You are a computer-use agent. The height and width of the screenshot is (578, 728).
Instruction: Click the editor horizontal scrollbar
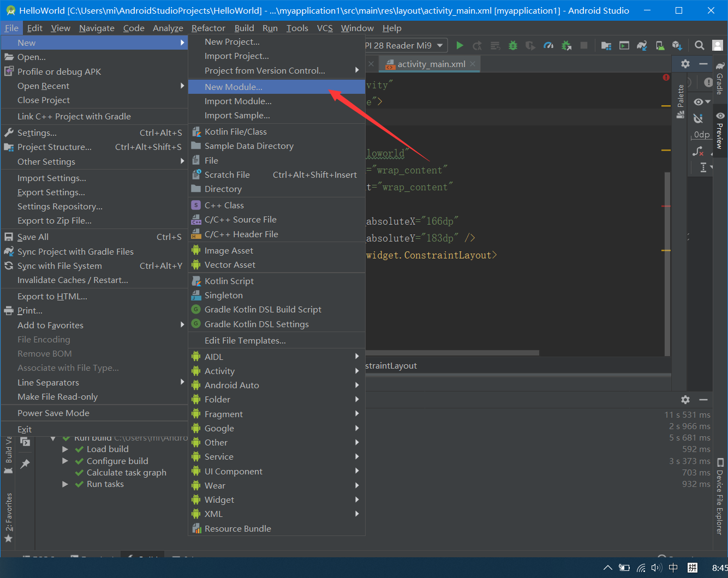pyautogui.click(x=452, y=353)
